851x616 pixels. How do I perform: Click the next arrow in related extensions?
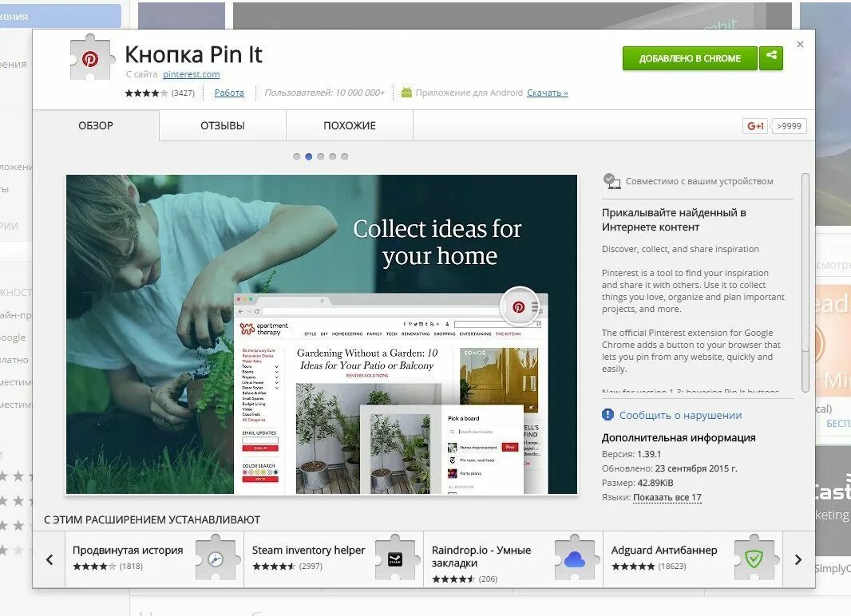(x=798, y=559)
